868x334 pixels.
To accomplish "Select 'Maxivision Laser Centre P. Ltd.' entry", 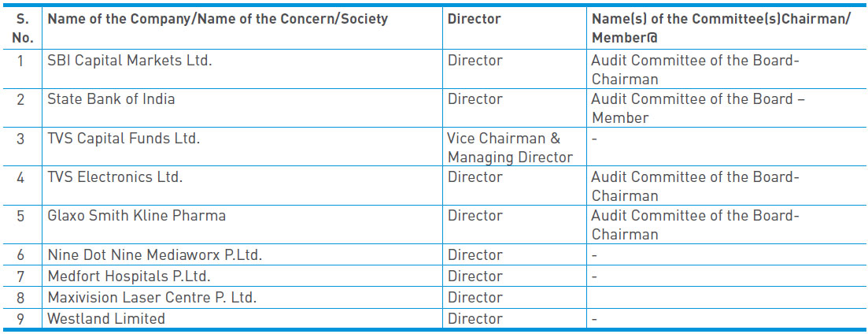I will (152, 298).
